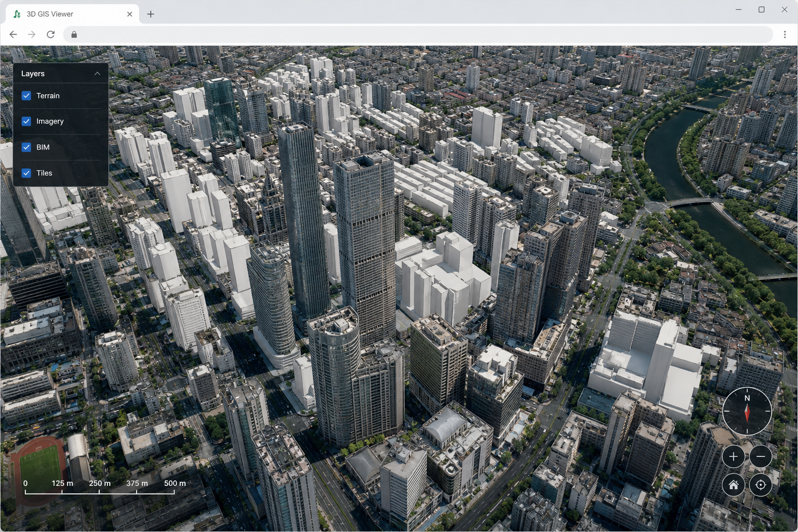Image resolution: width=798 pixels, height=532 pixels.
Task: Collapse the Layers panel chevron
Action: [97, 74]
